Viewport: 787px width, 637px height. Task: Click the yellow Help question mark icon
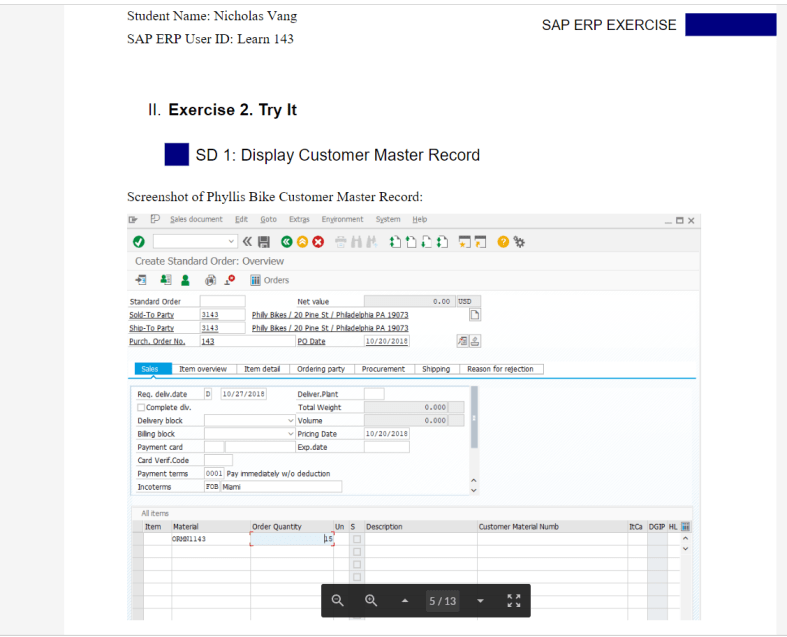[x=502, y=242]
